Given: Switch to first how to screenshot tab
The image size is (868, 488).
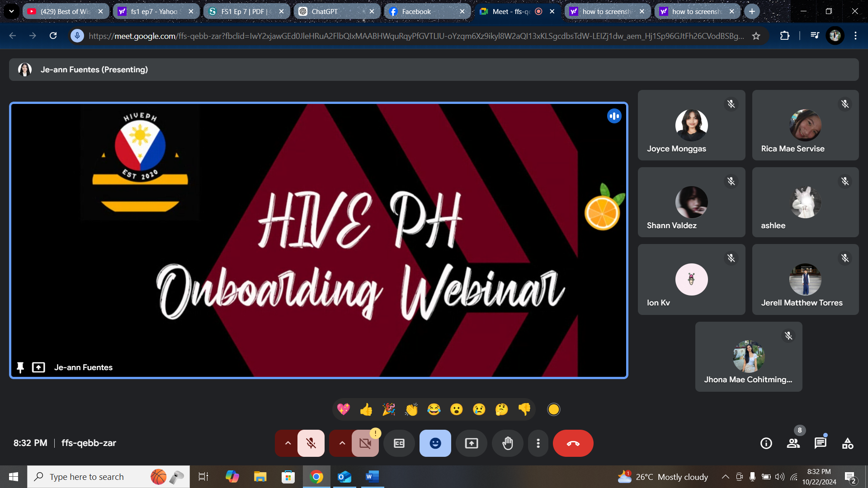Looking at the screenshot, I should (x=607, y=11).
